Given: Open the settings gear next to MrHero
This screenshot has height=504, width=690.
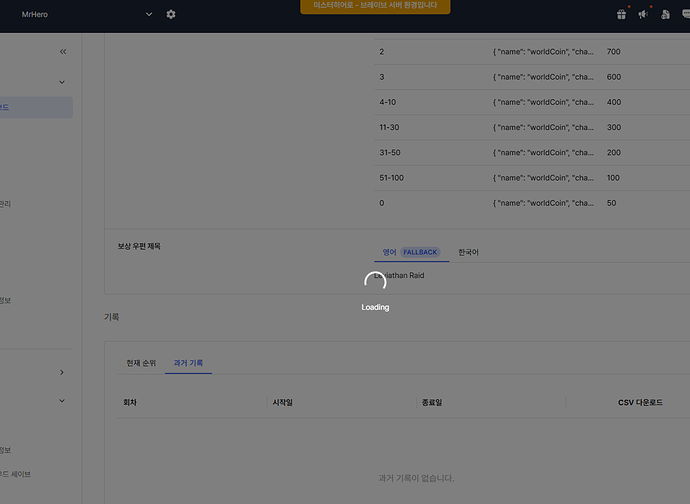Looking at the screenshot, I should tap(171, 14).
